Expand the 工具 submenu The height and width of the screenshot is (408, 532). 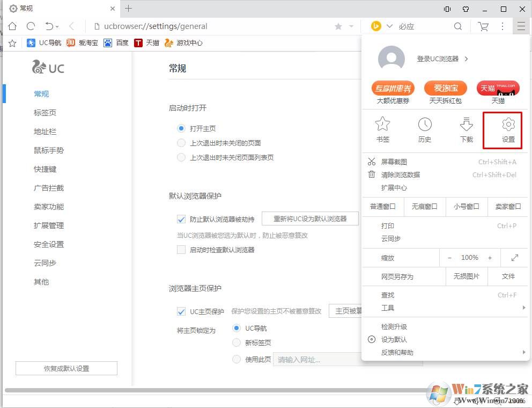click(445, 308)
